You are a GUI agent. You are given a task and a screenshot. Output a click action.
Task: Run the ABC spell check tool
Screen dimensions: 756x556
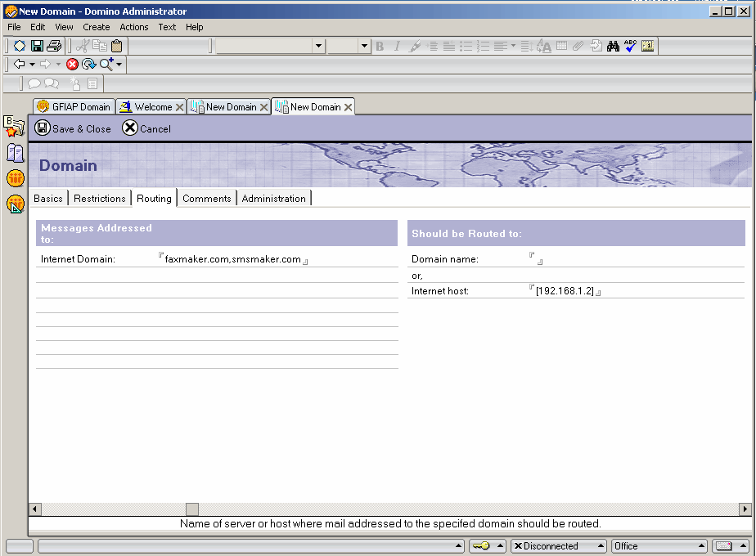point(630,46)
